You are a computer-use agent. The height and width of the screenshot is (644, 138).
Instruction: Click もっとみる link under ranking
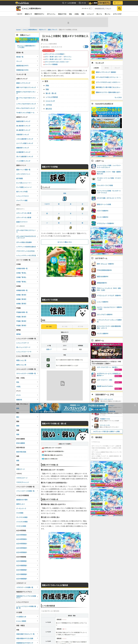(118, 97)
